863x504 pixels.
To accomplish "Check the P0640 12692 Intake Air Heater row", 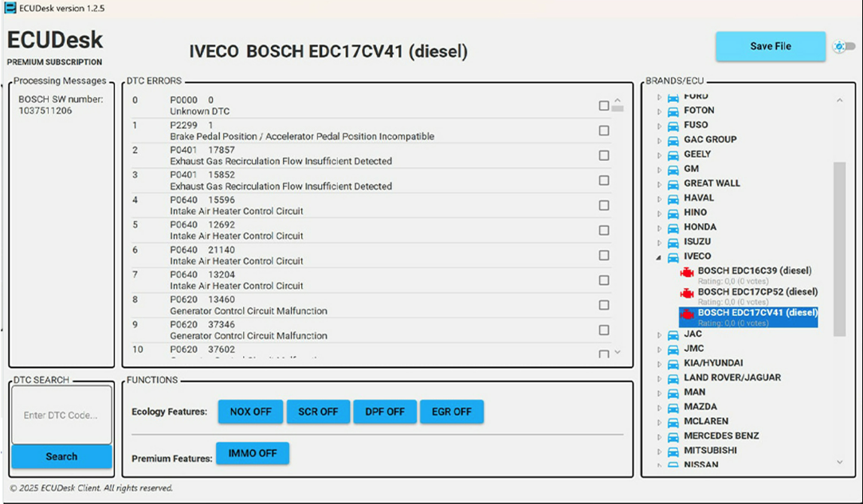I will [x=604, y=230].
